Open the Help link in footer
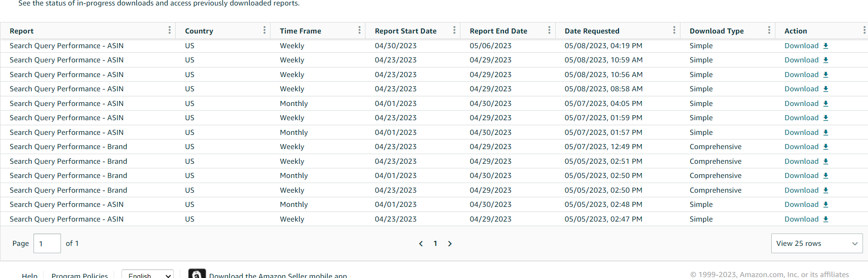The image size is (868, 278). tap(30, 275)
